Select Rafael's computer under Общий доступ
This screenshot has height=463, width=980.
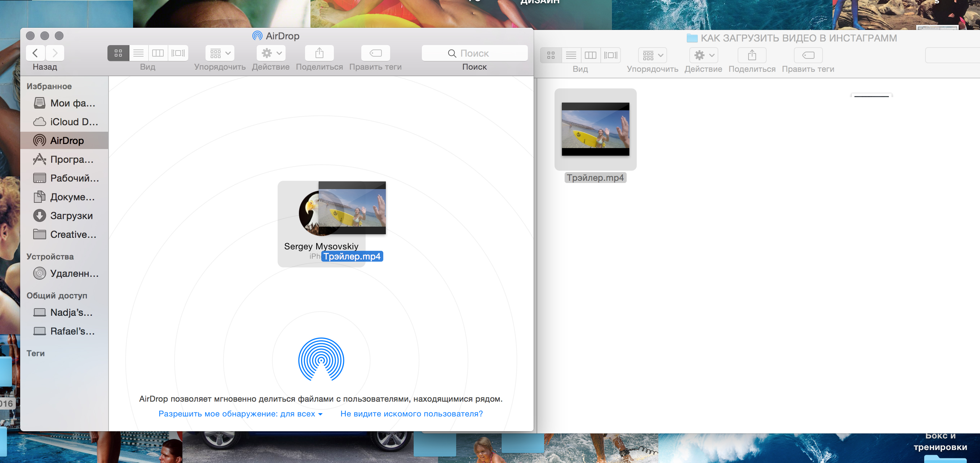65,331
